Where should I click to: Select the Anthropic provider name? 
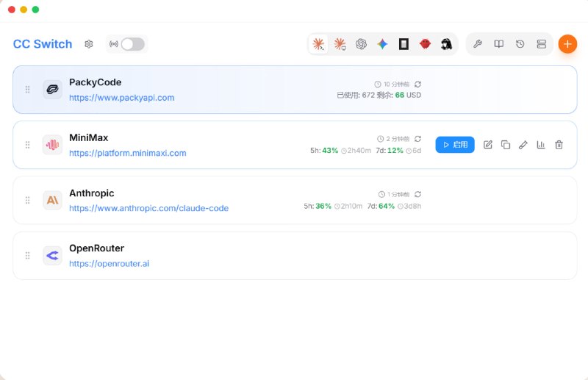pos(91,193)
